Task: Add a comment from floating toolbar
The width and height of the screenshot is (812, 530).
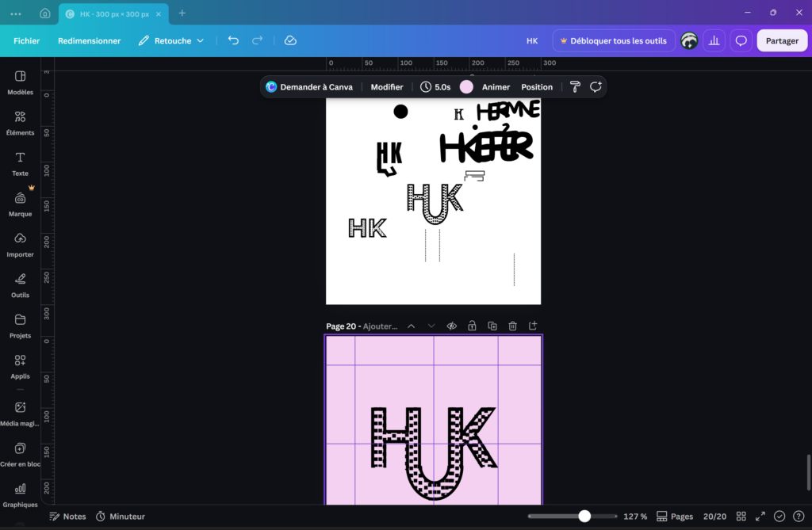Action: point(596,87)
